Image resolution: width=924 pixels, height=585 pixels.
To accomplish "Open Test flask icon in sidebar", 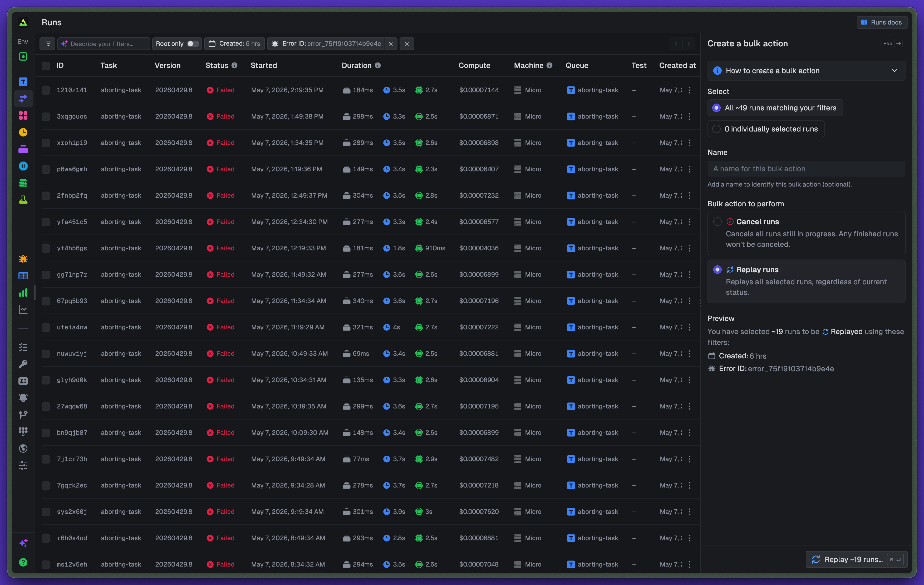I will [23, 199].
